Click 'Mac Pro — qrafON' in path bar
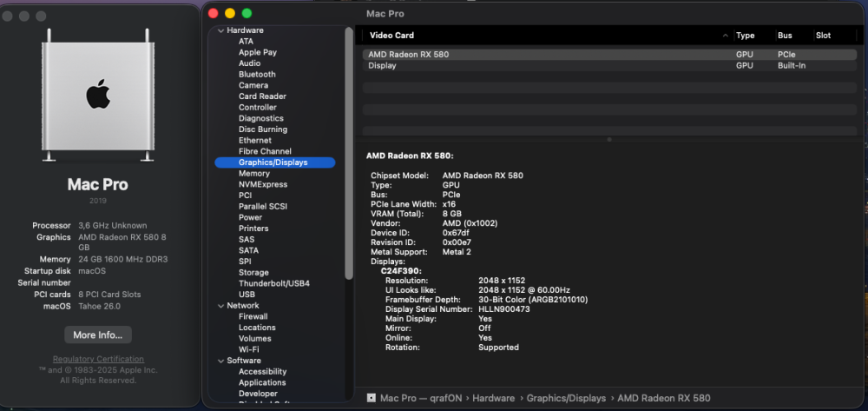The image size is (868, 411). (420, 398)
